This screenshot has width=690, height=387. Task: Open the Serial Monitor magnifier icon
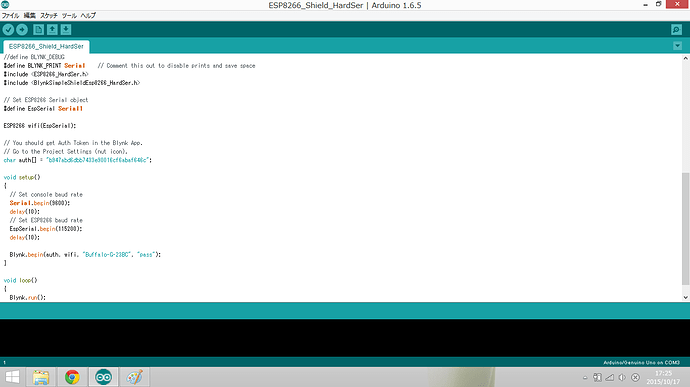(x=676, y=29)
